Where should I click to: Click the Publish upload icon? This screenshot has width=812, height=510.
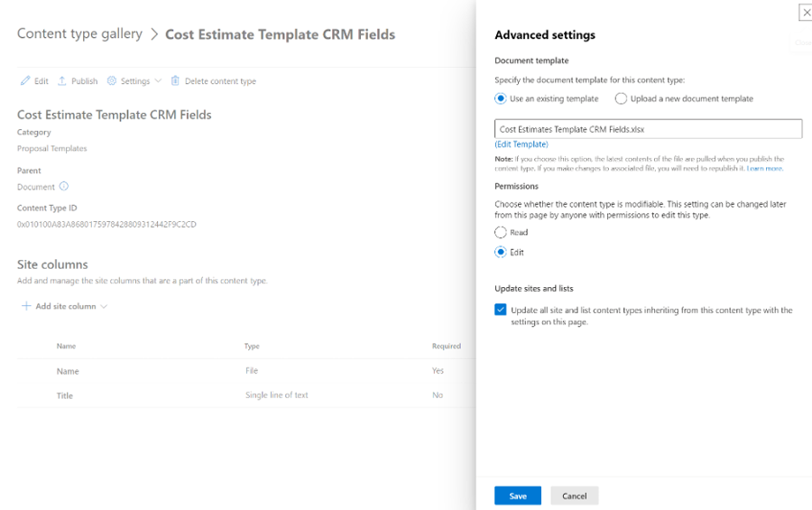pos(62,81)
